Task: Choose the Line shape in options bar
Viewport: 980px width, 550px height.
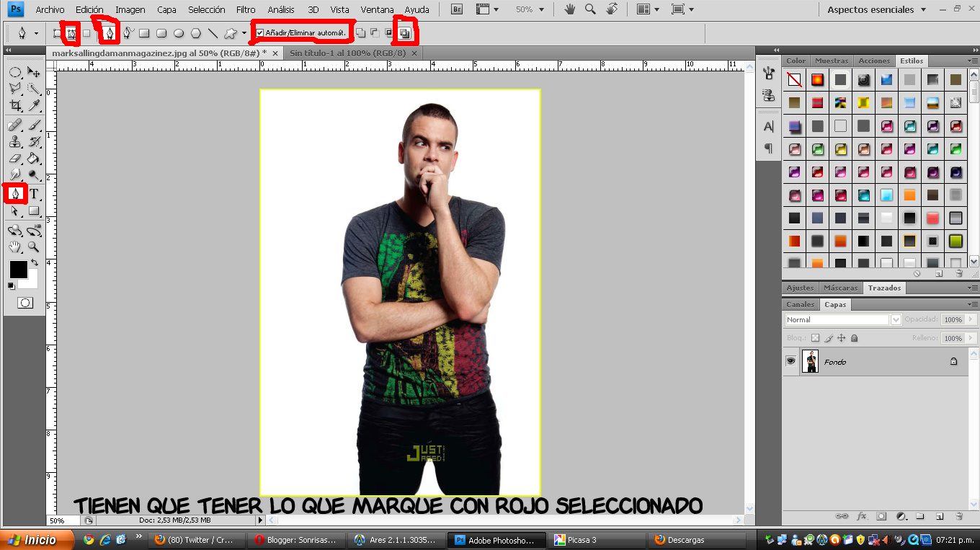Action: [x=213, y=33]
